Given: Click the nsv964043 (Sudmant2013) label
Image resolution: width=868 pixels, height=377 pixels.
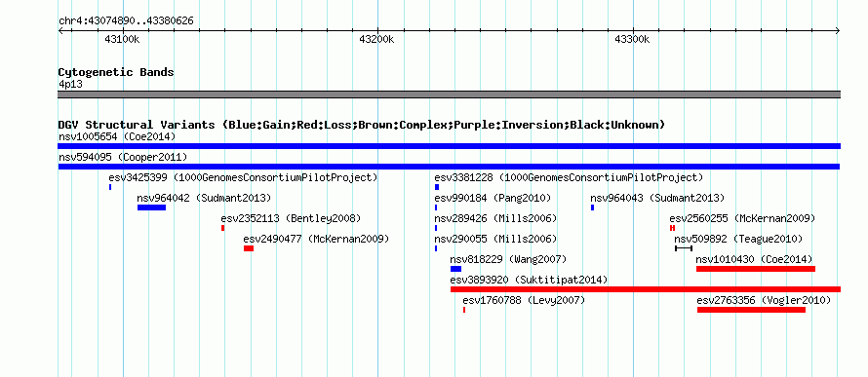Looking at the screenshot, I should coord(657,198).
